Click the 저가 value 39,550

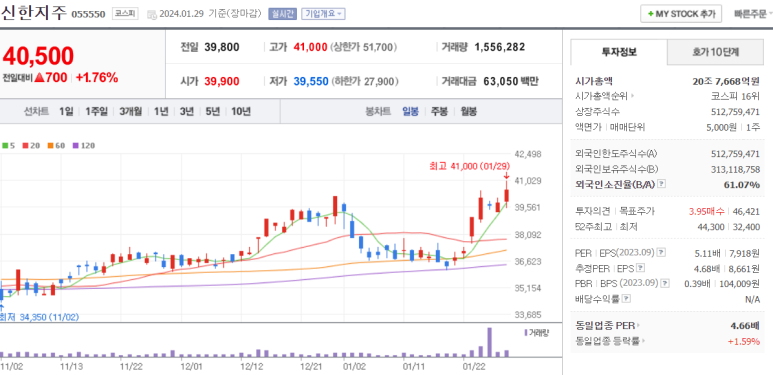coord(311,81)
